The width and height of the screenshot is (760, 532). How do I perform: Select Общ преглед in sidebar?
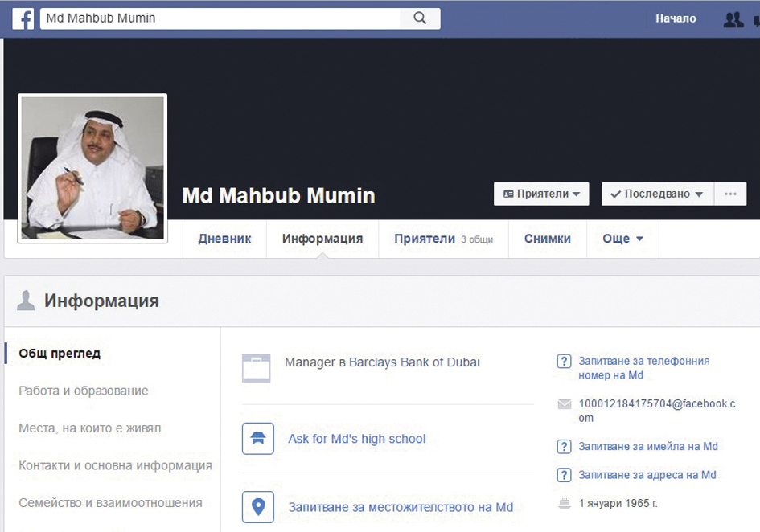[60, 354]
